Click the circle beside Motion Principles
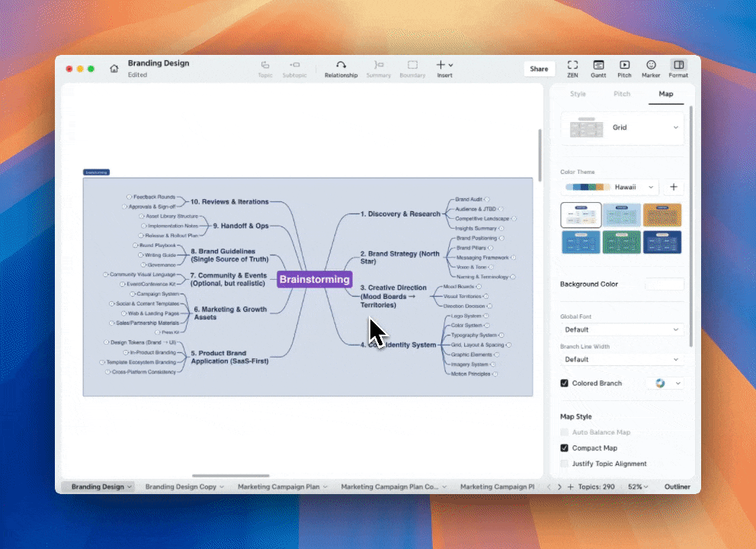756x549 pixels. tap(495, 374)
